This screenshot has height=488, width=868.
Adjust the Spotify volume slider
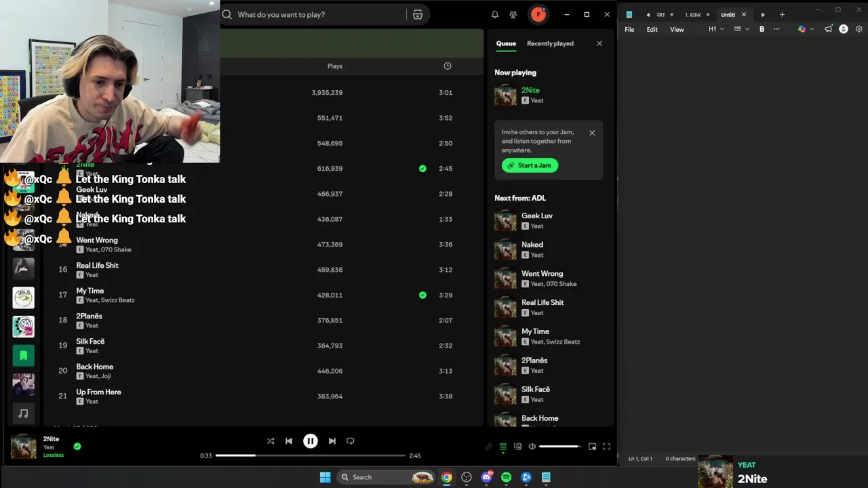[560, 446]
